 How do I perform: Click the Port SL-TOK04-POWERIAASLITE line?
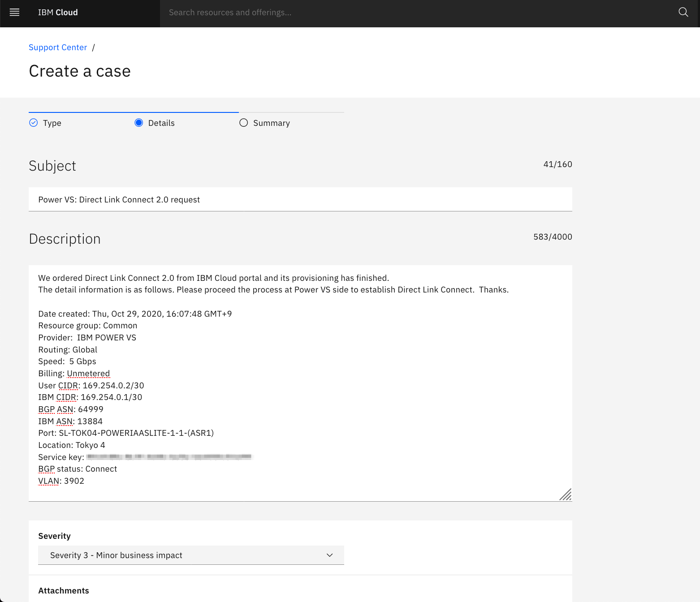click(126, 433)
